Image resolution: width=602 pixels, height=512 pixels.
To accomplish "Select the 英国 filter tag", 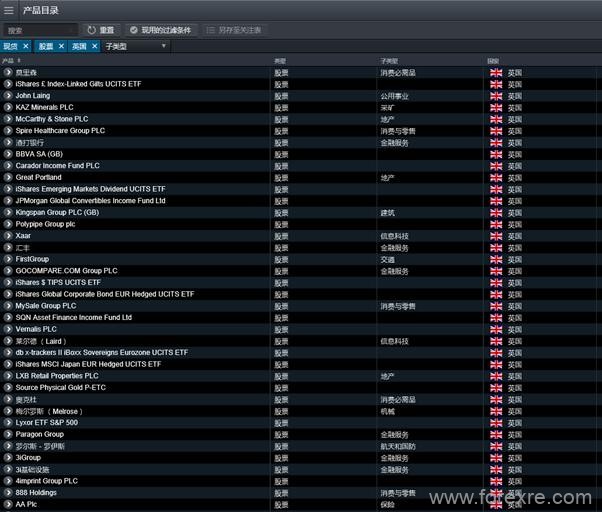I will [x=79, y=46].
